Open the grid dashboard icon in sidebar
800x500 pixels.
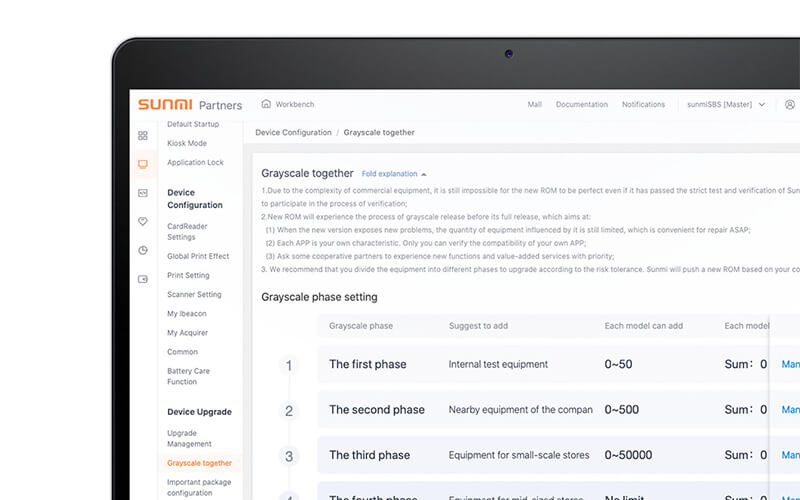point(142,135)
